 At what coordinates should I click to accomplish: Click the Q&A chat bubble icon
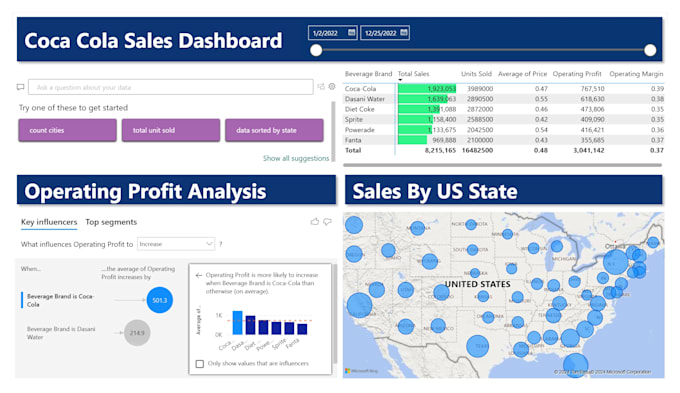tap(20, 87)
